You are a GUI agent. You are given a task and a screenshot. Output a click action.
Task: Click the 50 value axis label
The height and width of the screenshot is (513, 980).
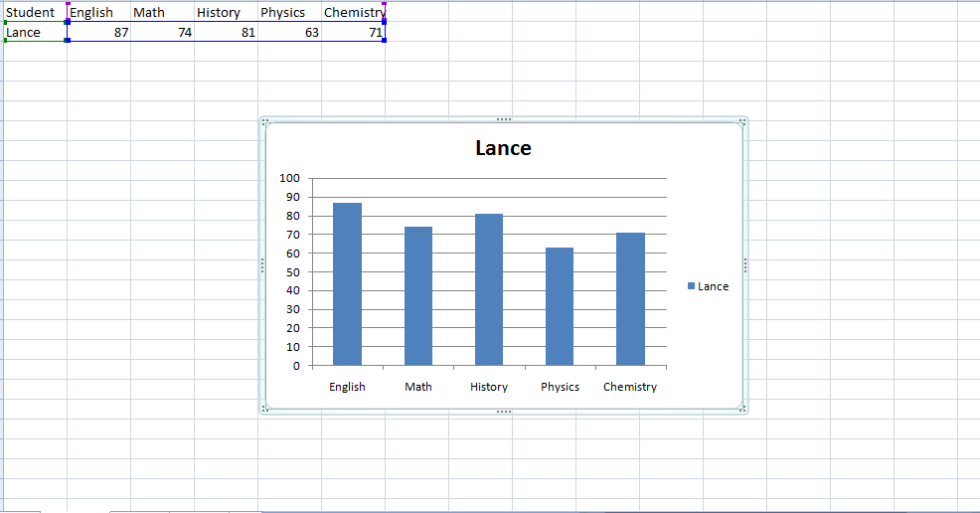[292, 272]
